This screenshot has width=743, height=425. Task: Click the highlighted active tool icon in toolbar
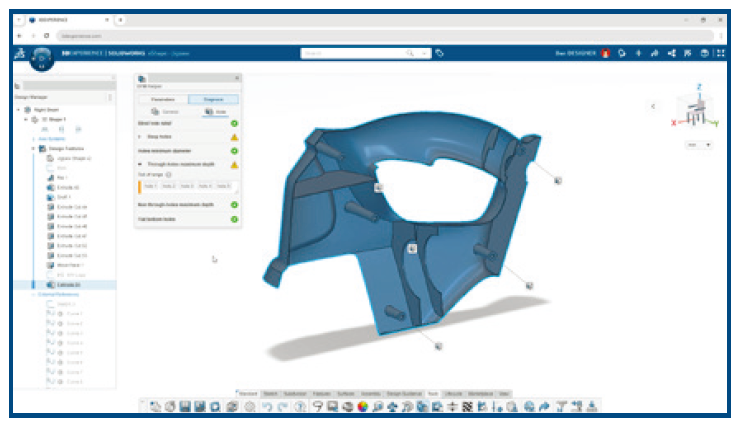pyautogui.click(x=422, y=406)
